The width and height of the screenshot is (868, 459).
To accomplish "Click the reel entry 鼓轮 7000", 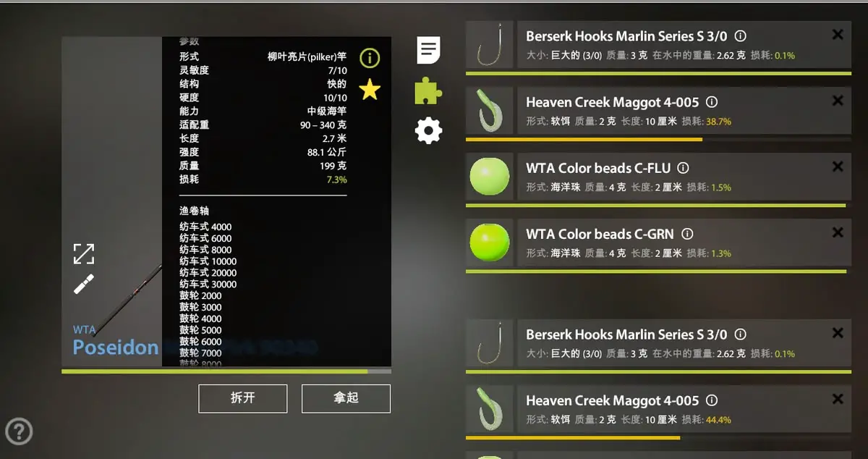I will click(x=200, y=353).
